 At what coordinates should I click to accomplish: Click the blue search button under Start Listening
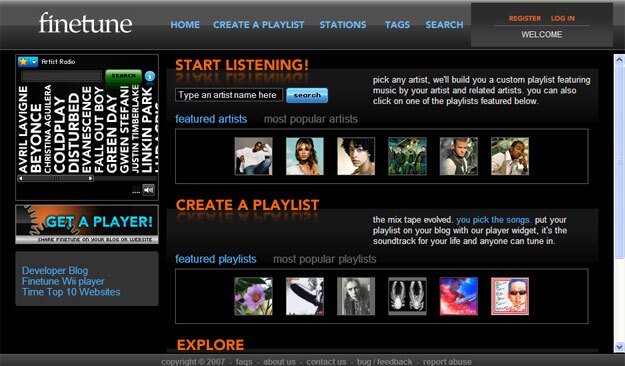point(307,95)
